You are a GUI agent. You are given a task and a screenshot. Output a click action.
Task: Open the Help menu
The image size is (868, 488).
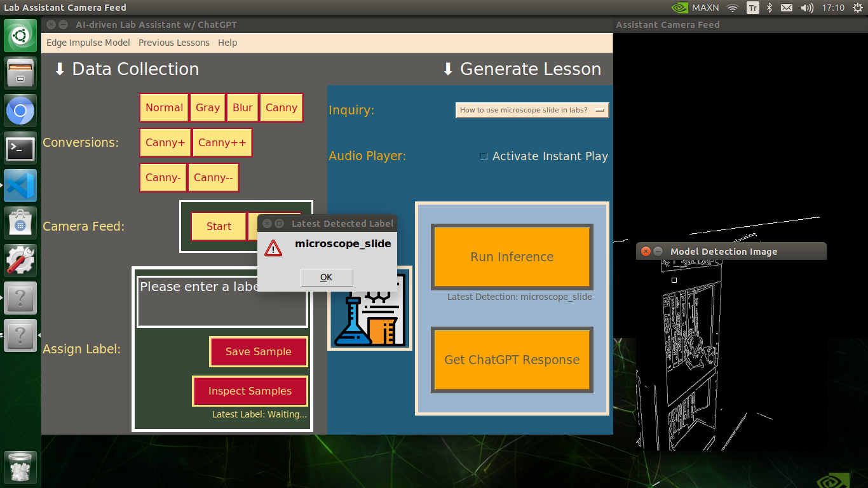pyautogui.click(x=227, y=43)
